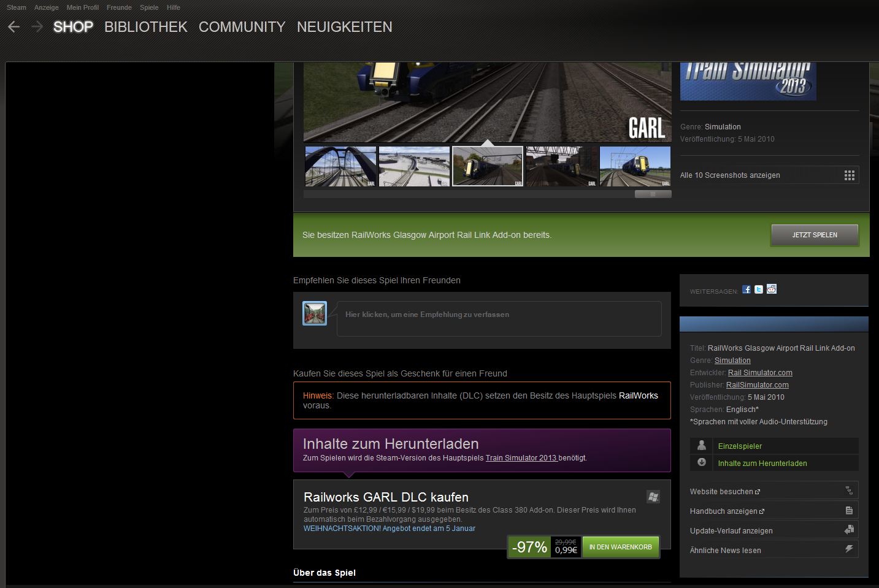Select the blue train side-view thumbnail
879x588 pixels.
[x=635, y=166]
